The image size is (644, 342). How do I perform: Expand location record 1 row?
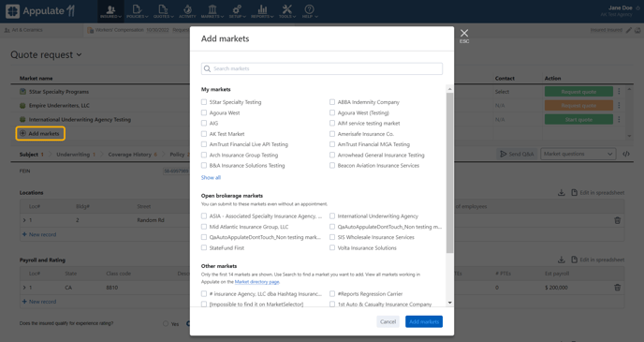tap(24, 220)
